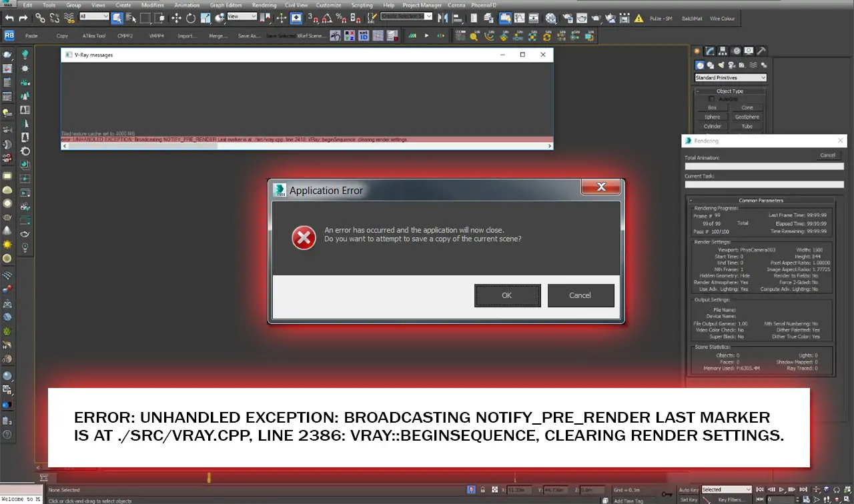
Task: Open the Rendering menu
Action: [264, 5]
